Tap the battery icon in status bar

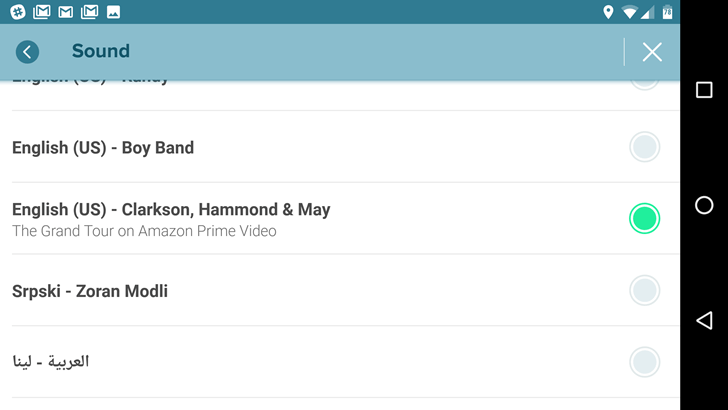tap(668, 12)
